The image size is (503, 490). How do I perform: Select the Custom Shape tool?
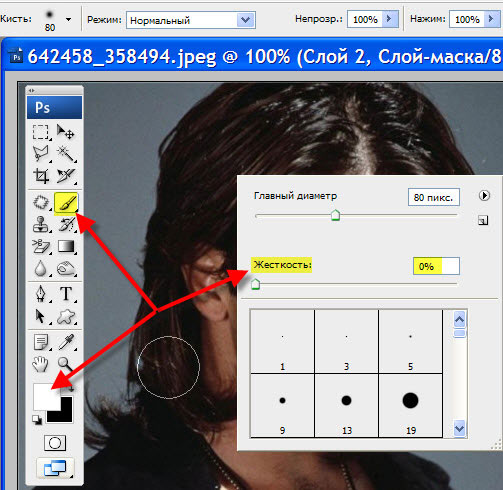pos(66,316)
